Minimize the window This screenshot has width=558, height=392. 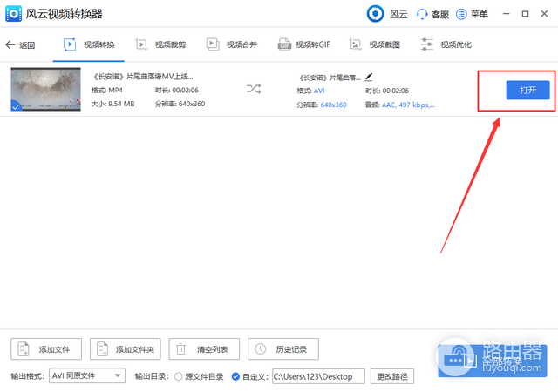506,14
